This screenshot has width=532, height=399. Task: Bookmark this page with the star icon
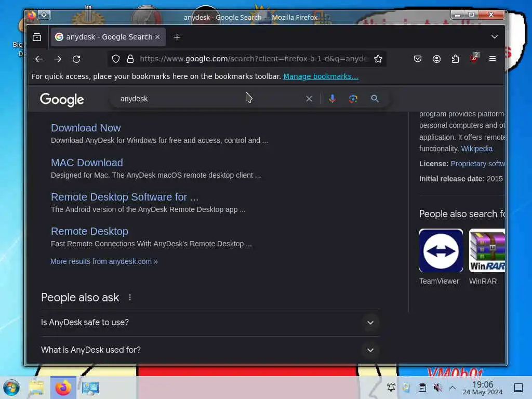378,59
